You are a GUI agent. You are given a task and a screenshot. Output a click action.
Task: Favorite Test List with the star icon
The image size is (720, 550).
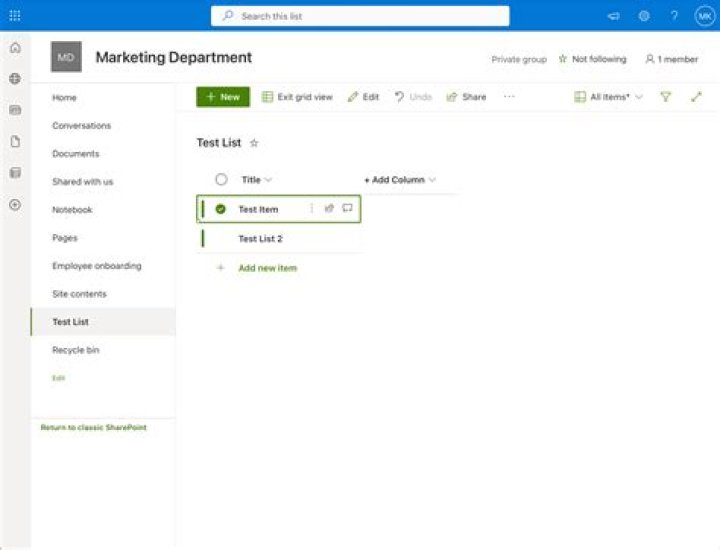tap(254, 143)
